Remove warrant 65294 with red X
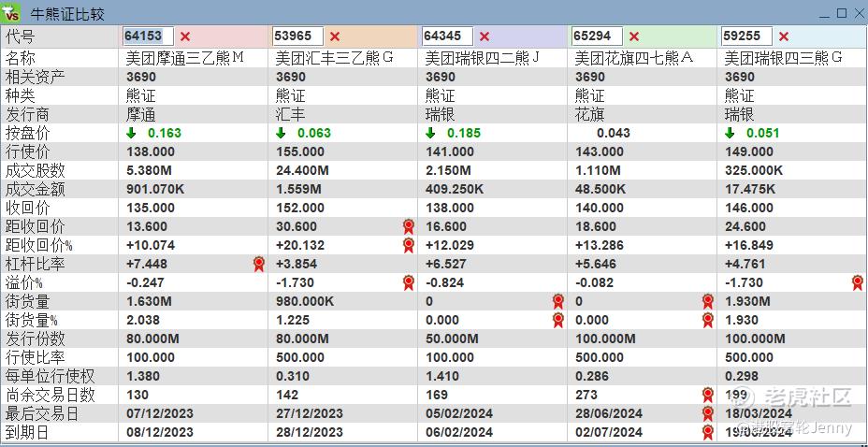This screenshot has height=447, width=868. coord(634,37)
